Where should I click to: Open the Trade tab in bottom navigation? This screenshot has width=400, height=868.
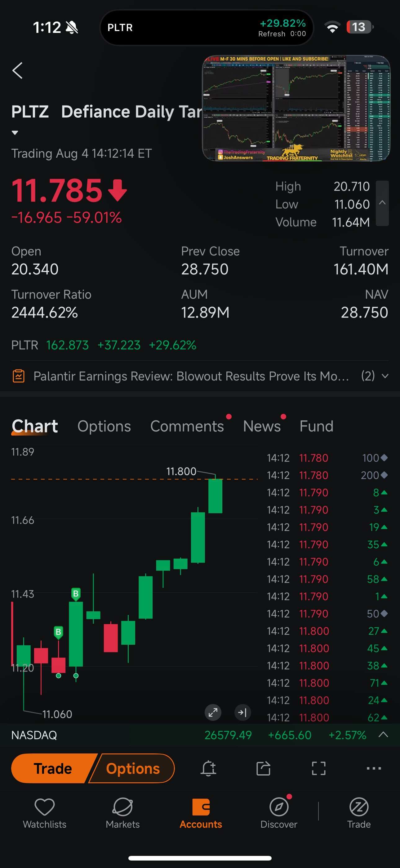(x=359, y=813)
